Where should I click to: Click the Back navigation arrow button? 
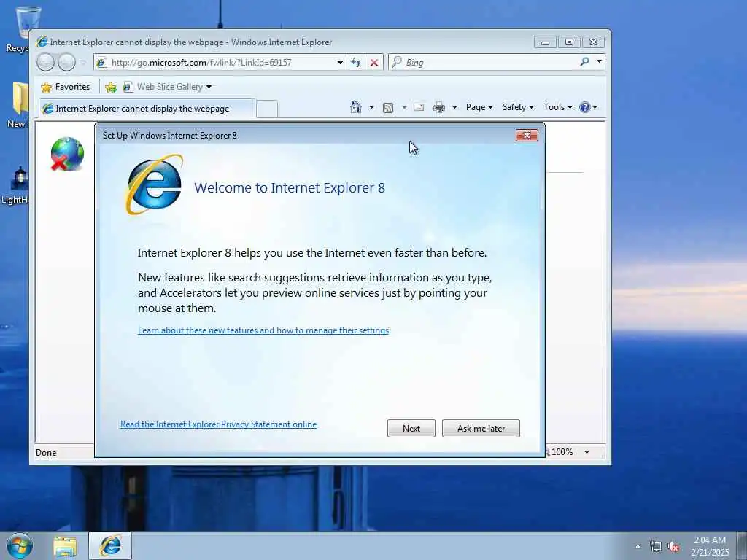tap(45, 63)
